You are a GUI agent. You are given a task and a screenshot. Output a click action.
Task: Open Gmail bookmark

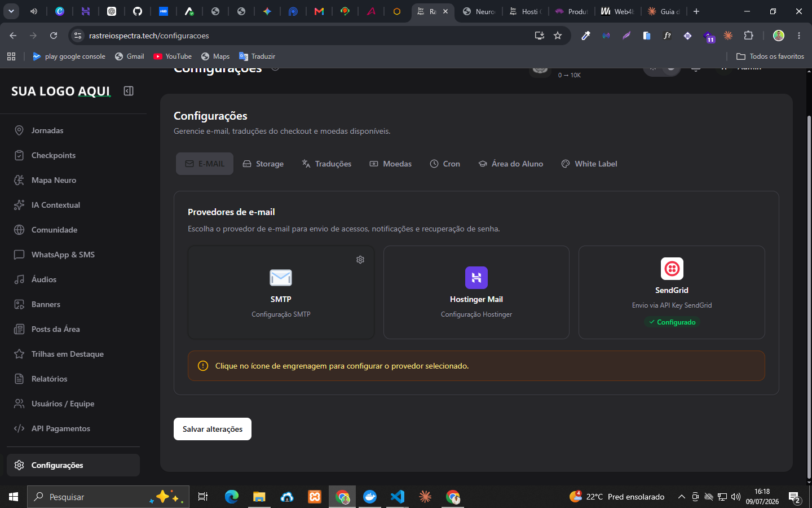[129, 56]
